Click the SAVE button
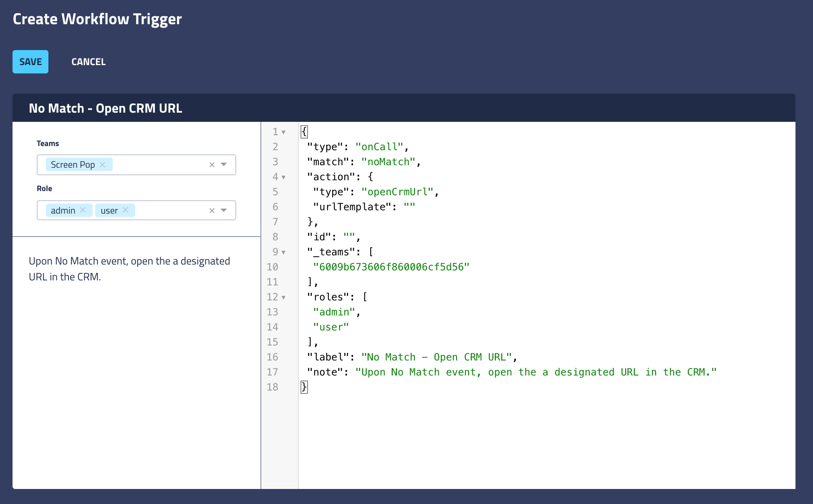Screen dimensions: 813x504 pos(30,62)
